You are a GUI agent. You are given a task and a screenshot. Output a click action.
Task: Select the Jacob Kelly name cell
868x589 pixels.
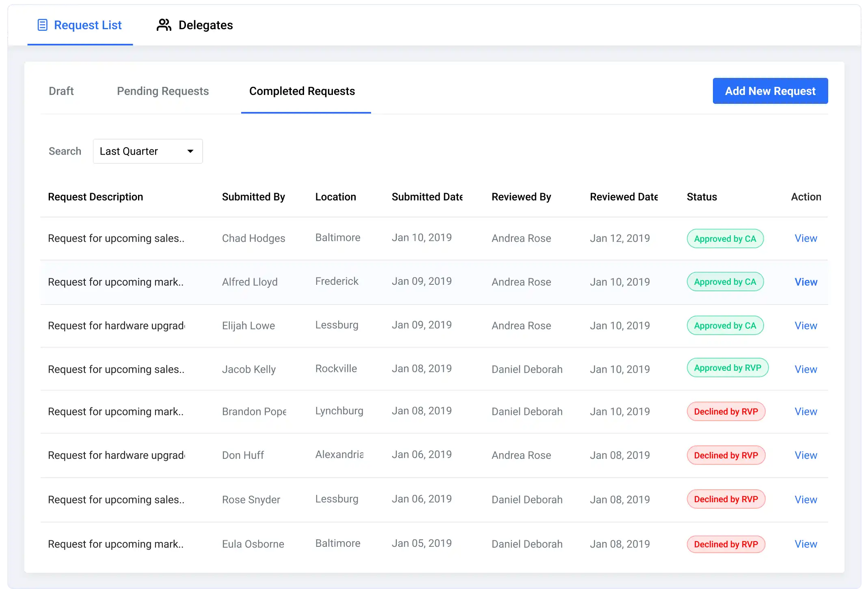249,370
